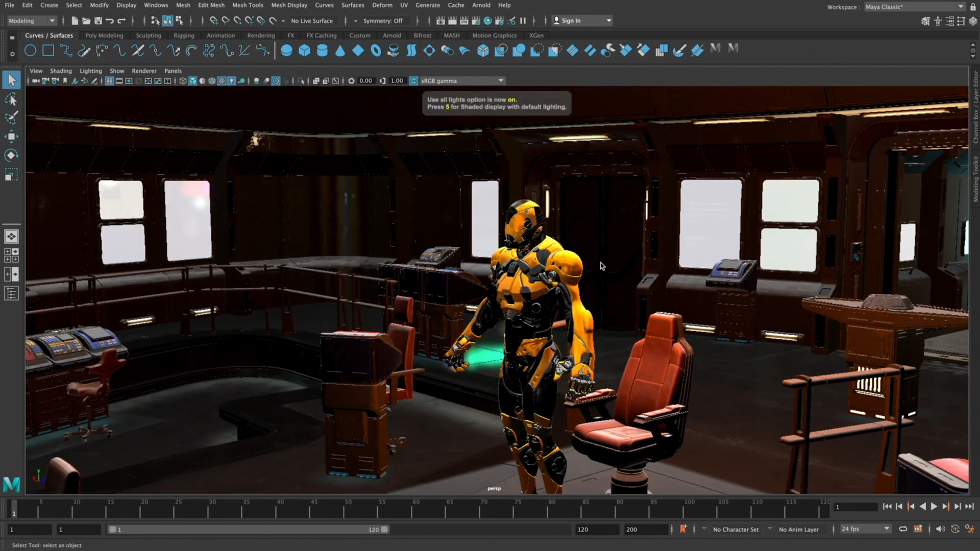Click the current frame input field
The height and width of the screenshot is (551, 980).
pos(855,507)
